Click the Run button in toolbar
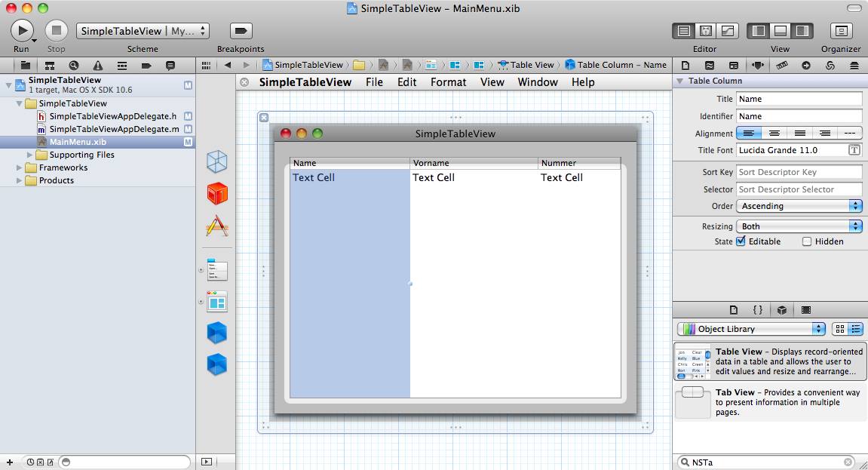 (x=22, y=31)
